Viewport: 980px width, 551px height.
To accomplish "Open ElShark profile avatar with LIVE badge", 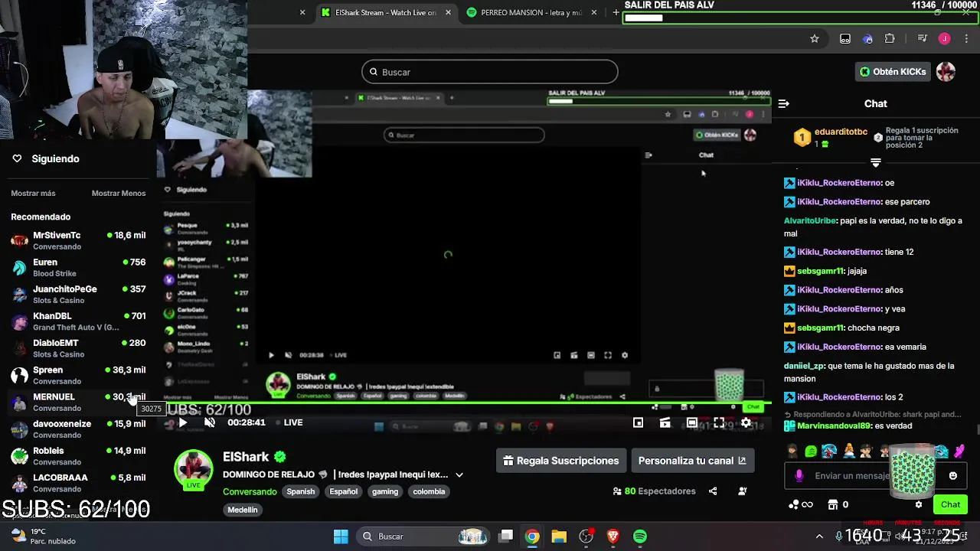I will click(x=194, y=470).
